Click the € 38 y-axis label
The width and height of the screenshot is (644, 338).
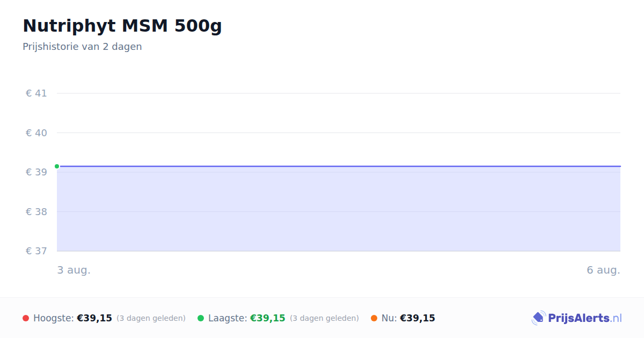36,212
